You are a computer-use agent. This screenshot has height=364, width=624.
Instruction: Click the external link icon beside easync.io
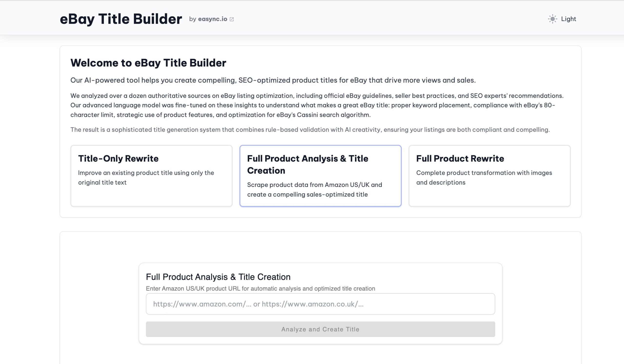pos(232,19)
